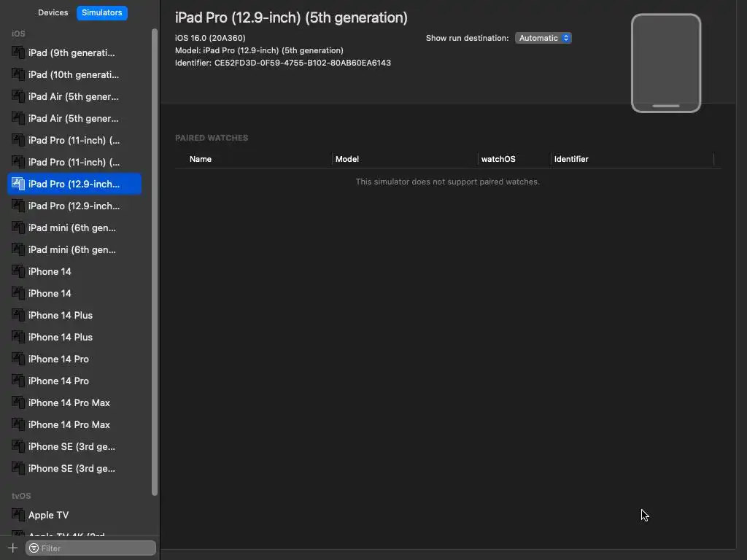
Task: Click the icon of the second iPhone 14 row
Action: 18,293
